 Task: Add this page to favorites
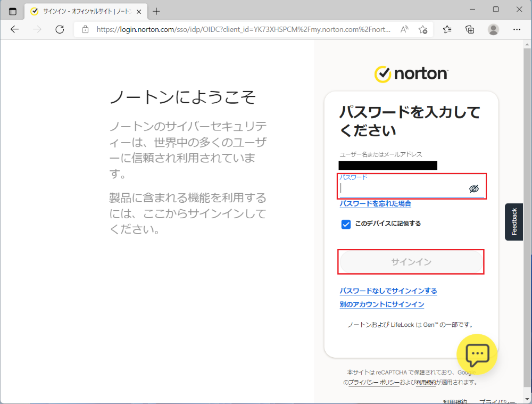tap(423, 29)
